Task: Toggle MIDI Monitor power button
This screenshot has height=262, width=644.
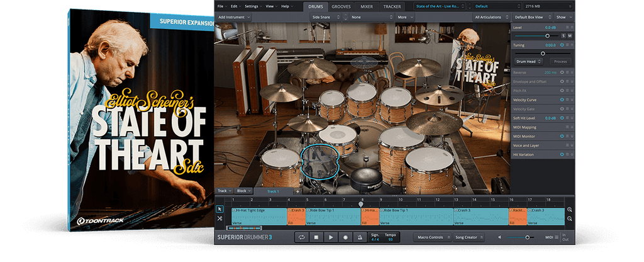Action: (562, 136)
